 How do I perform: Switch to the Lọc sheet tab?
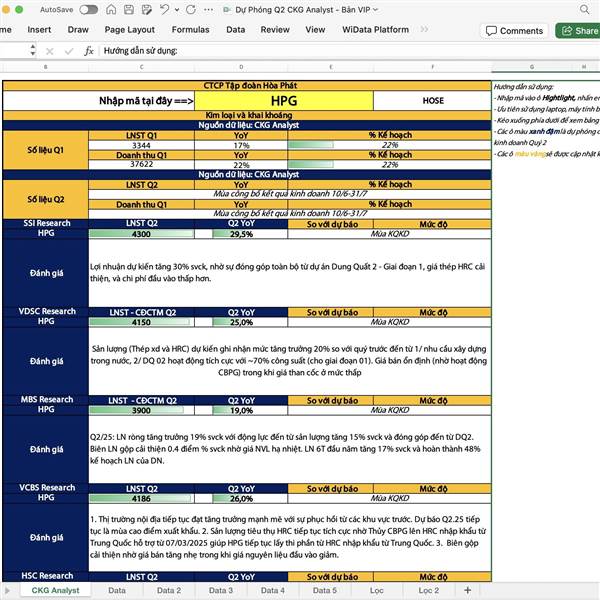377,590
